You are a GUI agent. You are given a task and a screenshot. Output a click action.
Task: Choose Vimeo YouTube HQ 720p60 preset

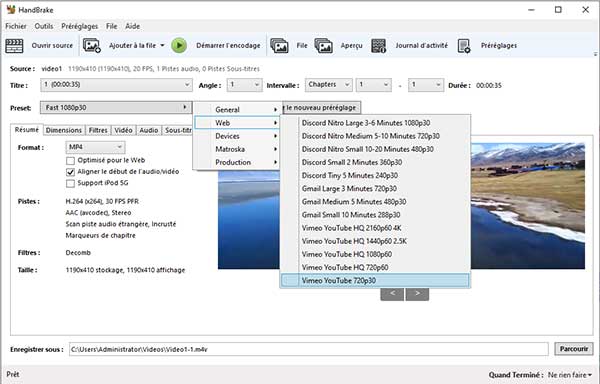(375, 267)
